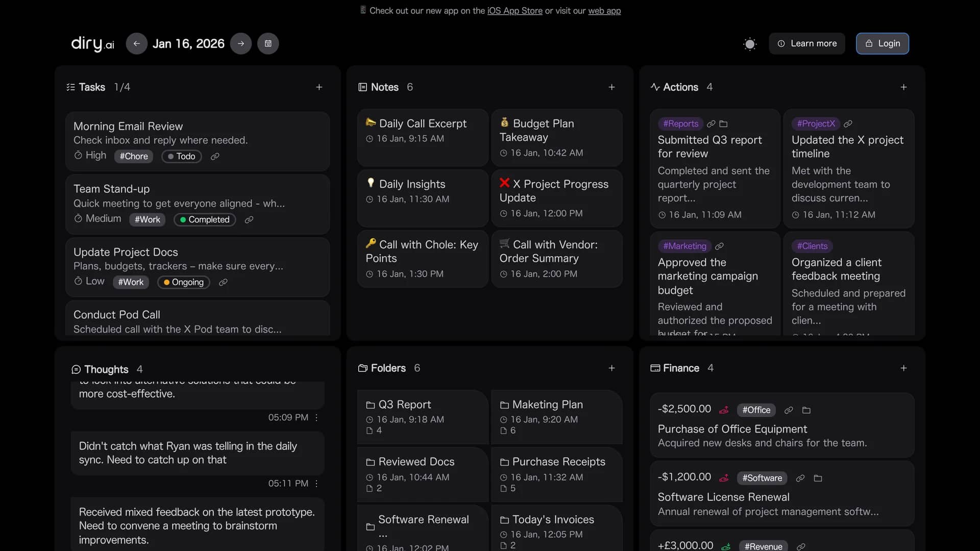Image resolution: width=980 pixels, height=551 pixels.
Task: Click the #Office finance tag
Action: coord(756,410)
